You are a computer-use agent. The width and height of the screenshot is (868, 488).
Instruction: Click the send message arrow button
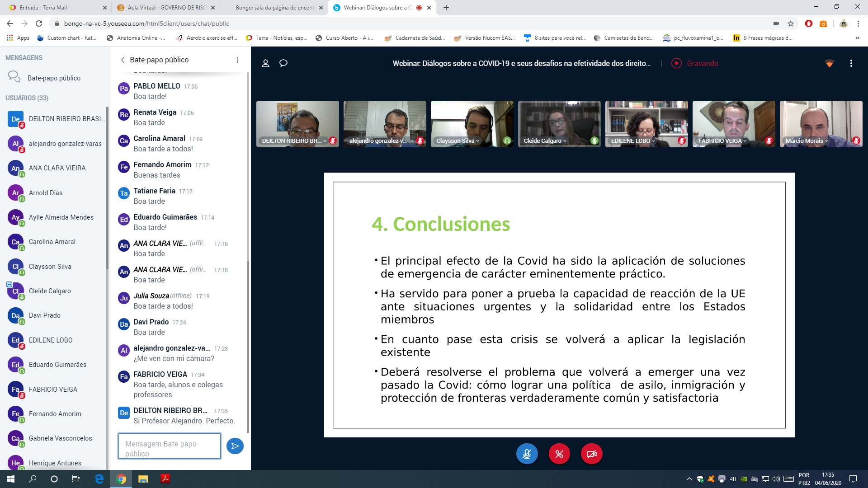235,446
